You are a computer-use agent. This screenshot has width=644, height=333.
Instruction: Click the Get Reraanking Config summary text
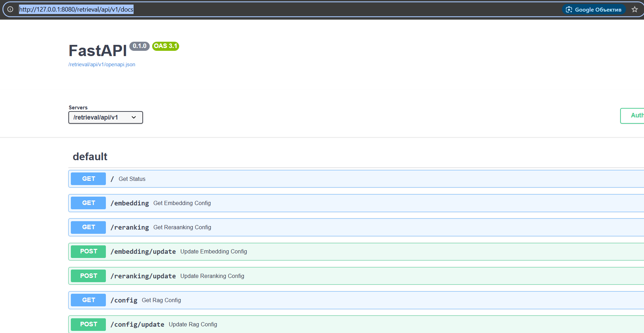[x=182, y=227]
